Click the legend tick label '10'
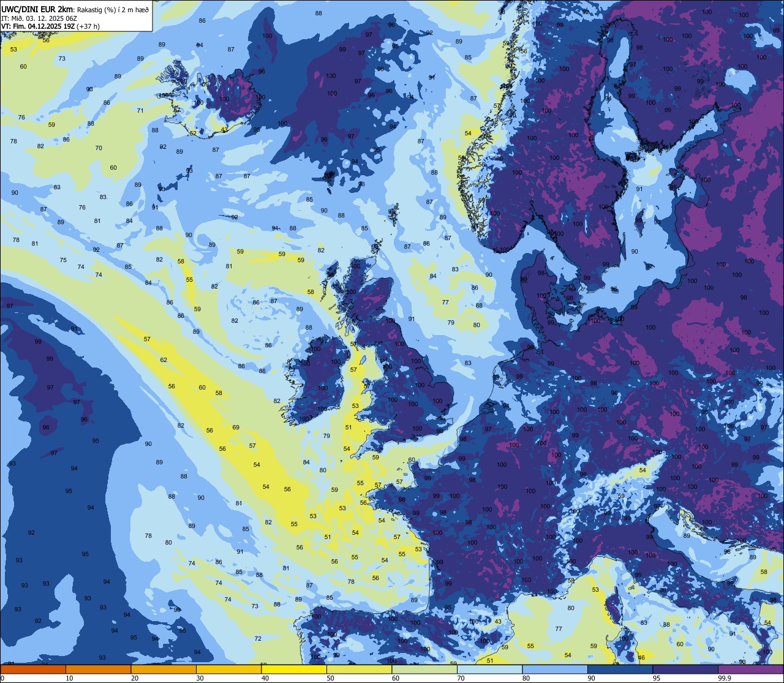This screenshot has height=683, width=784. 69,678
